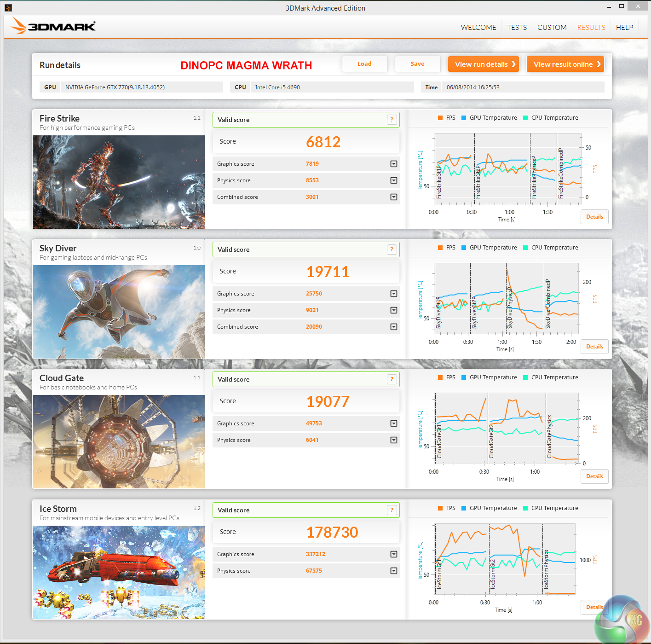
Task: Open the HELP tab
Action: pos(624,28)
